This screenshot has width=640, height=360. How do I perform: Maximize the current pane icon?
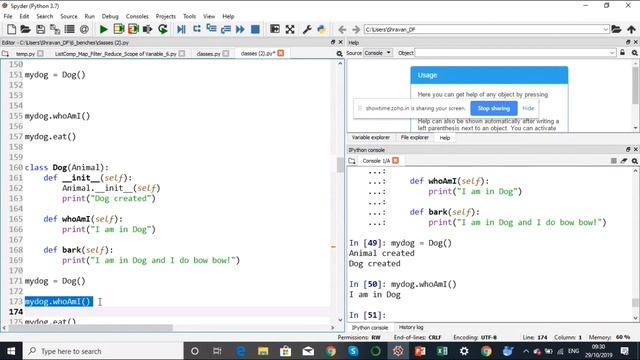tap(275, 29)
